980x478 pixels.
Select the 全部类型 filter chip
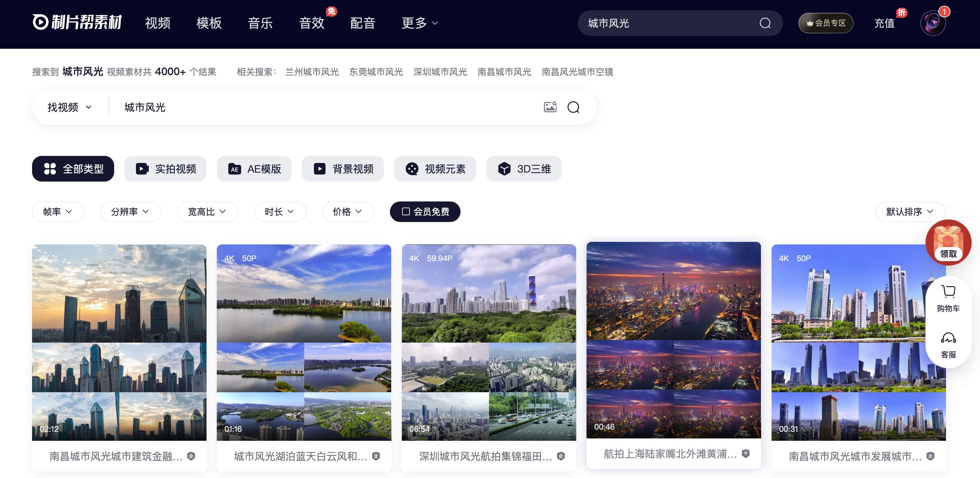click(x=73, y=169)
